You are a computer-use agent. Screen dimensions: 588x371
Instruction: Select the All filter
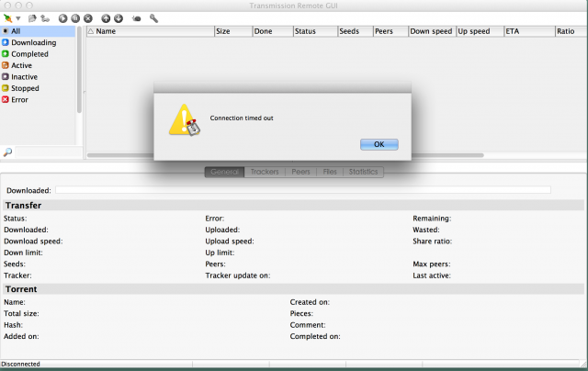click(38, 31)
